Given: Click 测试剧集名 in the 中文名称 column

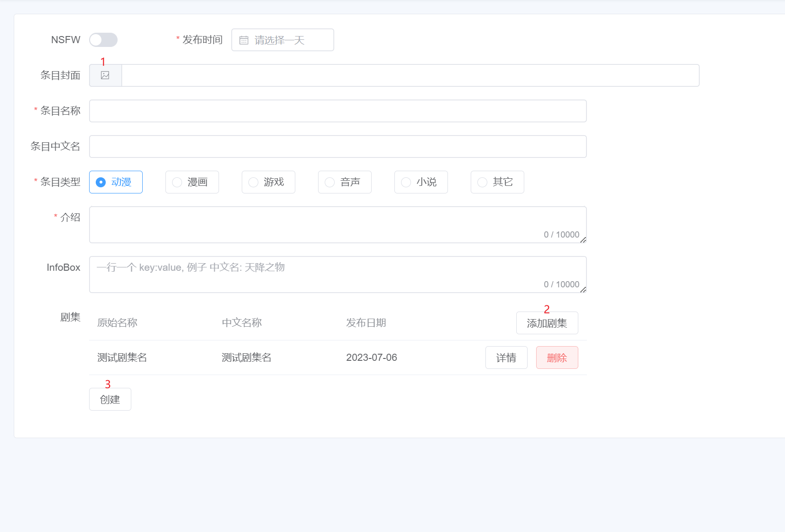Looking at the screenshot, I should (246, 358).
